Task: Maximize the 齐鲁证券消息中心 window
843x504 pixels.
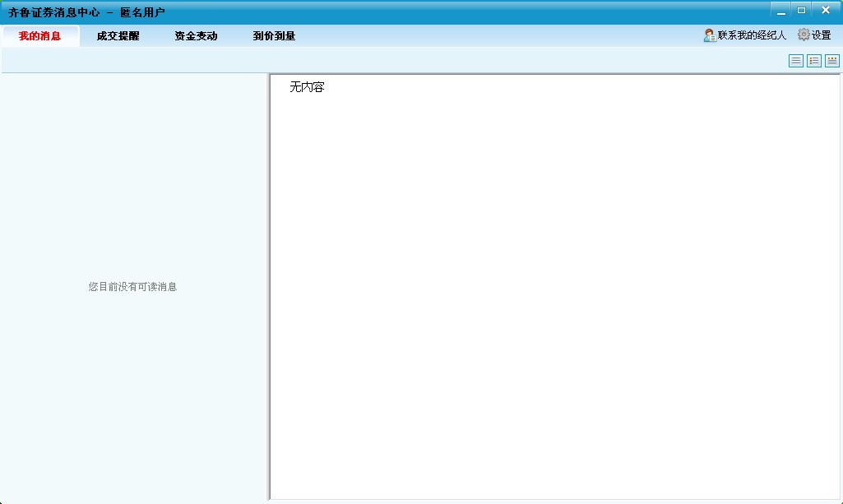Action: click(x=801, y=10)
